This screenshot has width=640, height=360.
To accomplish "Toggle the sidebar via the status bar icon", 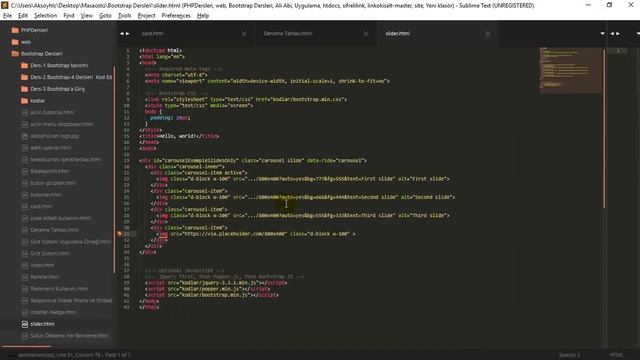I will point(12,355).
